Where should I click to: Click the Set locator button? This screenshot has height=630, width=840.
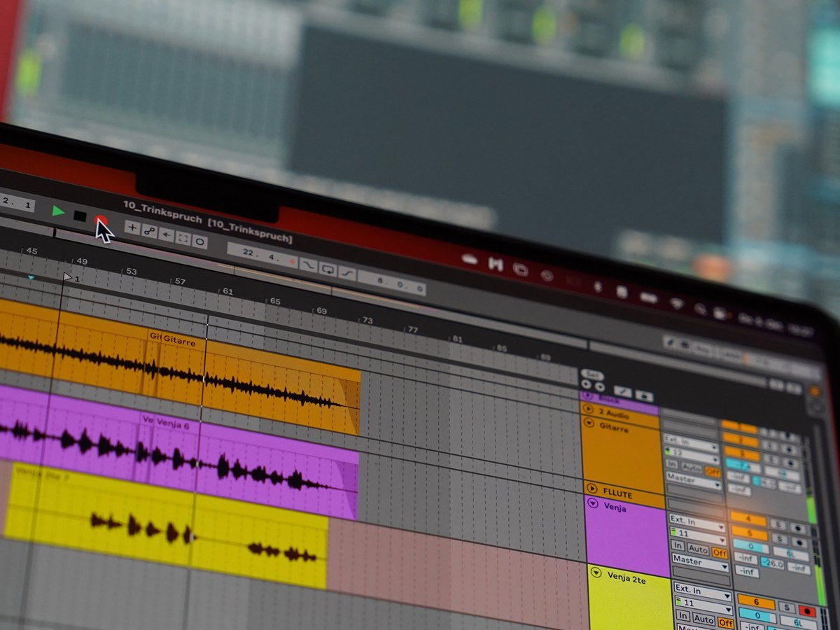pyautogui.click(x=593, y=375)
